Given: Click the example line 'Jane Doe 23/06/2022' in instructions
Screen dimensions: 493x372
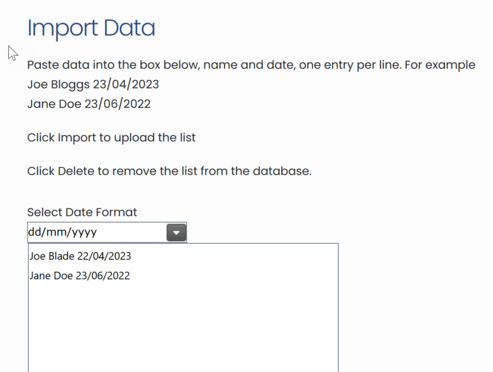Looking at the screenshot, I should click(89, 104).
